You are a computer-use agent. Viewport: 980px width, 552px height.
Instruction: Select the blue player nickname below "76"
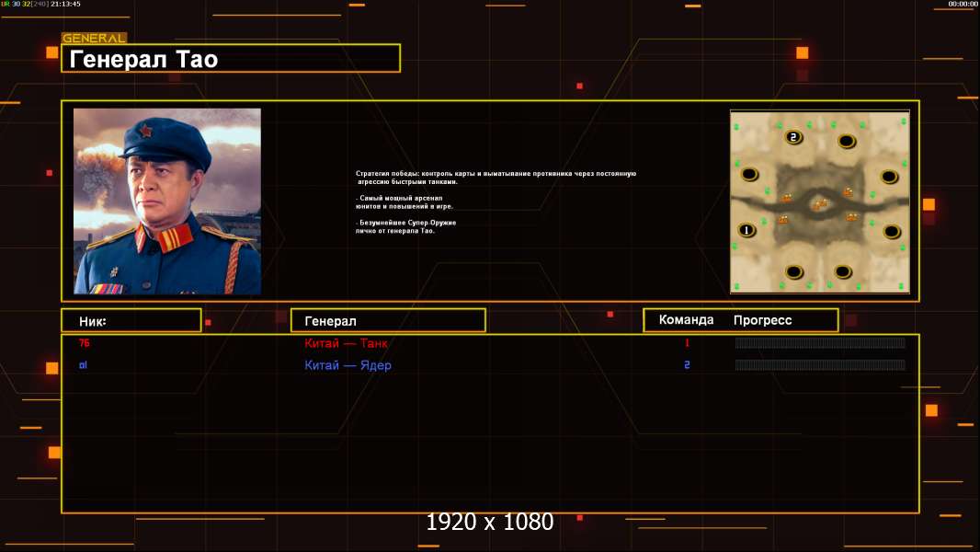coord(83,365)
